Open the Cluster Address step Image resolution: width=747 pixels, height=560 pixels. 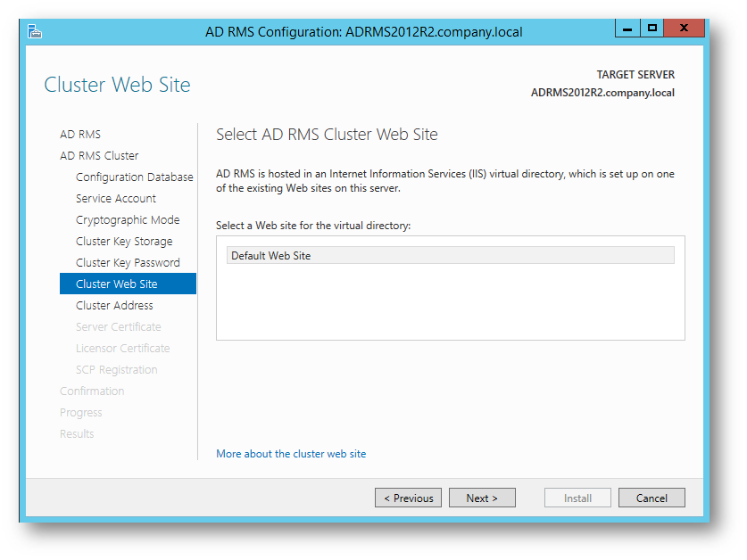pos(114,305)
